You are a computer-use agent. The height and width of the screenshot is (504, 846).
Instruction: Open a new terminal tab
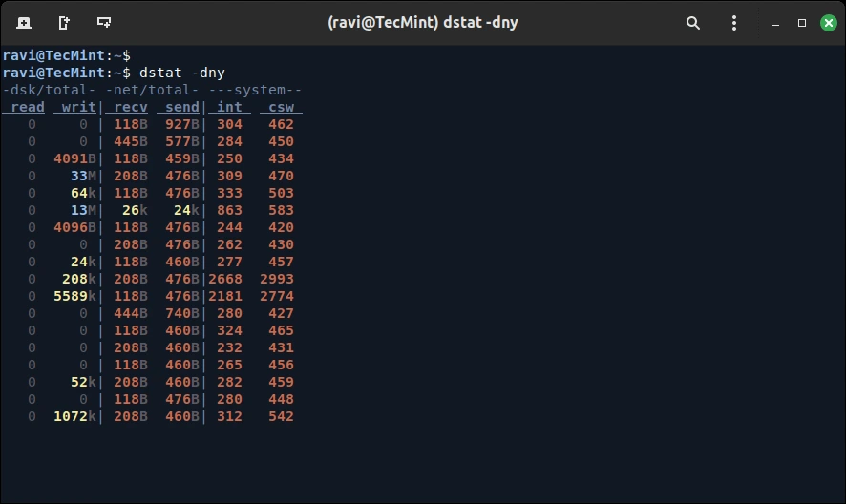pyautogui.click(x=24, y=23)
